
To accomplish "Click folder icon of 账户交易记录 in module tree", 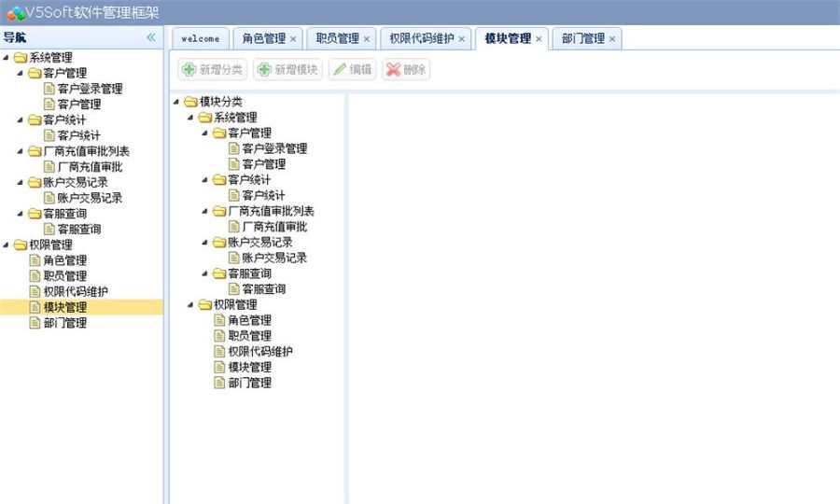I will coord(219,242).
